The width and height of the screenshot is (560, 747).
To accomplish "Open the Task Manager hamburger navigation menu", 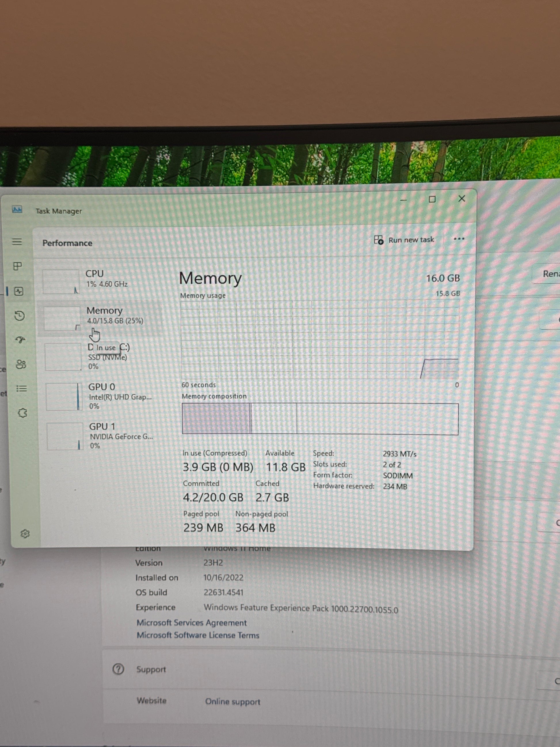I will [x=17, y=242].
